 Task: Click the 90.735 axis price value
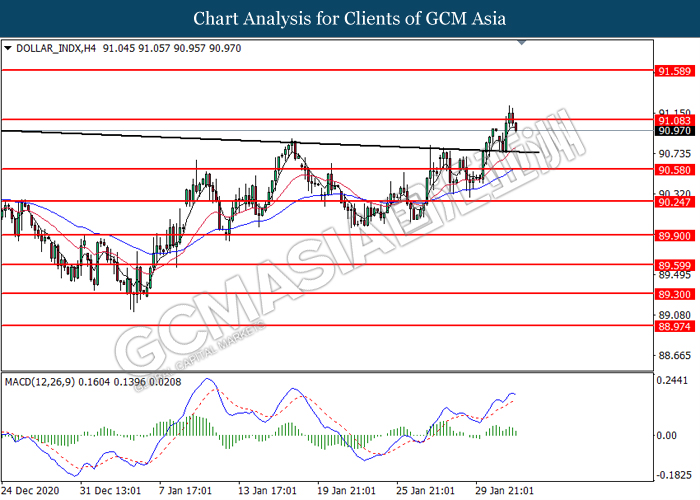[675, 154]
